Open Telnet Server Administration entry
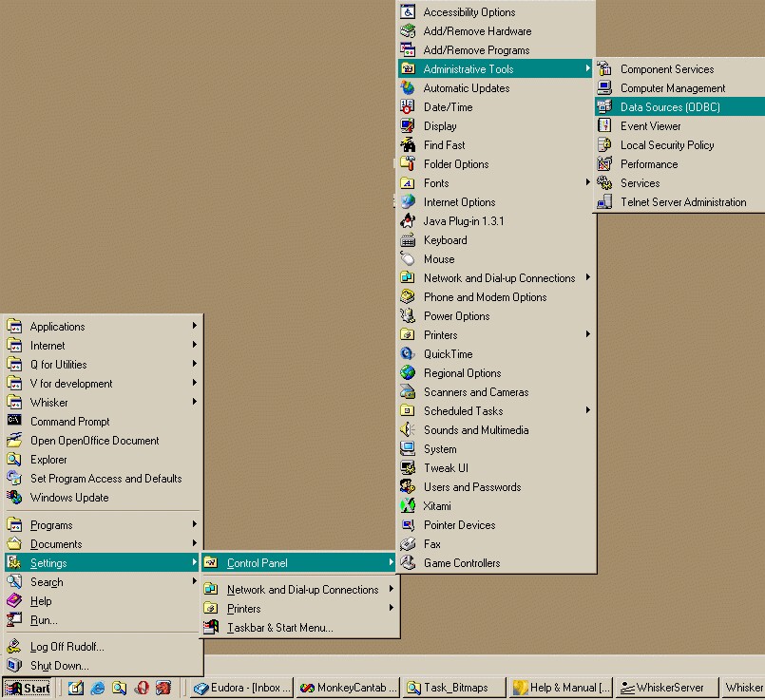765x700 pixels. tap(679, 201)
